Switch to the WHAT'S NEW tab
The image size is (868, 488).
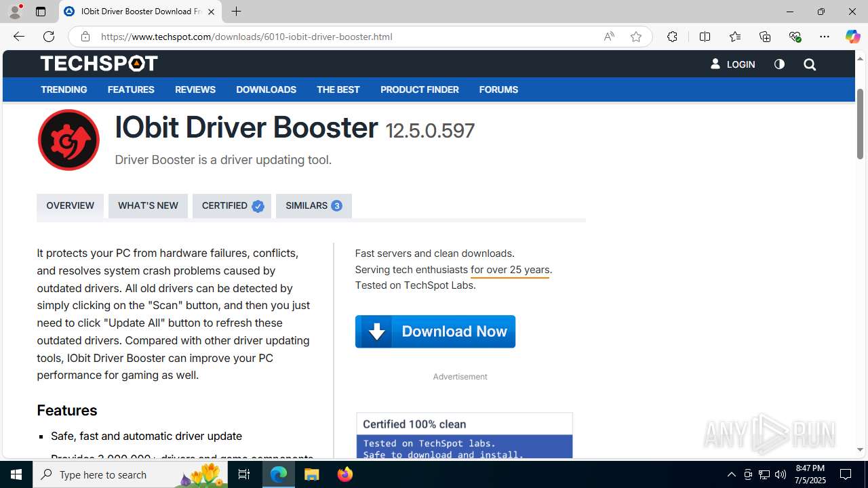pos(148,205)
